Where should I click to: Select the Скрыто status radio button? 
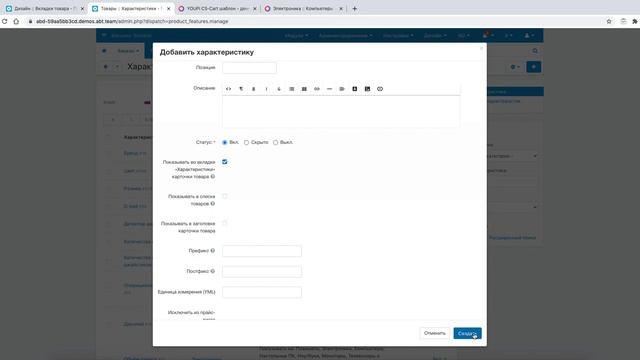point(246,142)
